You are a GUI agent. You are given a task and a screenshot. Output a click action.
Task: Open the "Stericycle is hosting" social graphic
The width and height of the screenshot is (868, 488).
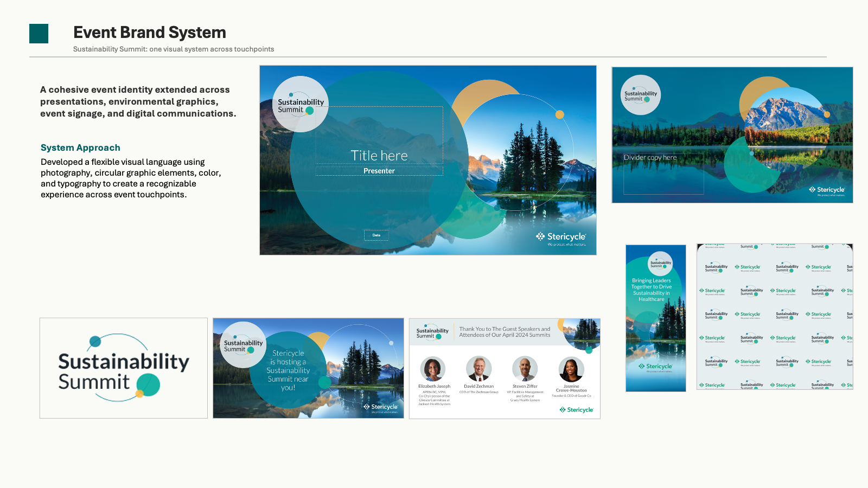pyautogui.click(x=308, y=368)
